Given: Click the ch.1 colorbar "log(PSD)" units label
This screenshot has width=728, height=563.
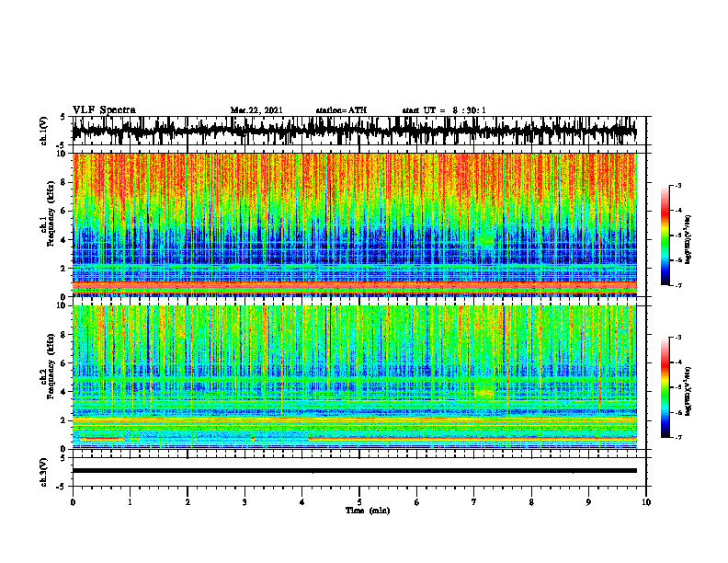Looking at the screenshot, I should pyautogui.click(x=688, y=239).
